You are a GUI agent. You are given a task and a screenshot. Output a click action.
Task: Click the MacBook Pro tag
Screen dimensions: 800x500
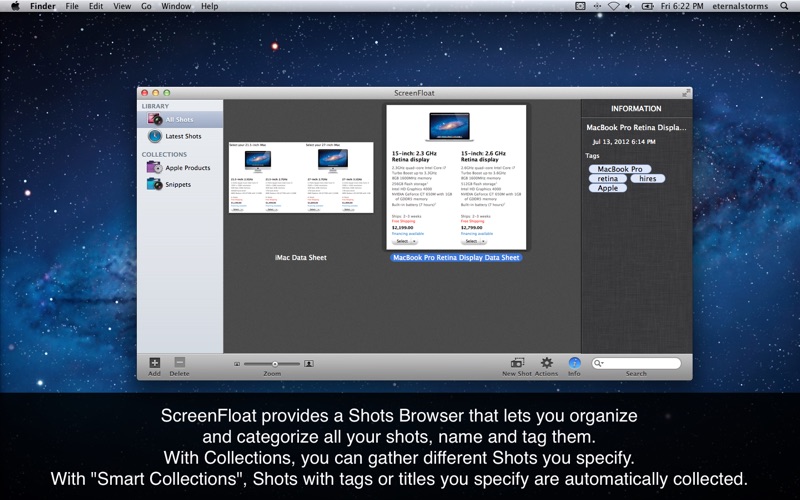click(620, 169)
